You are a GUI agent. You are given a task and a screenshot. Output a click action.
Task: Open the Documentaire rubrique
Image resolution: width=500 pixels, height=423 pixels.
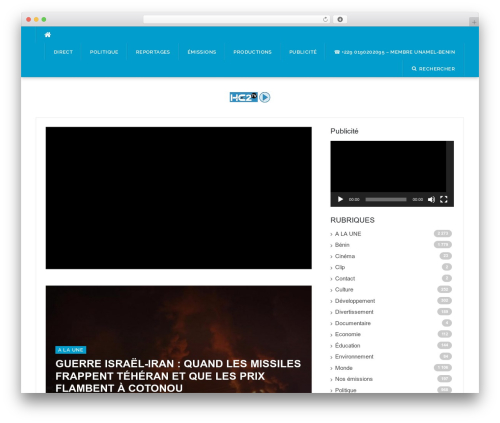tap(353, 323)
